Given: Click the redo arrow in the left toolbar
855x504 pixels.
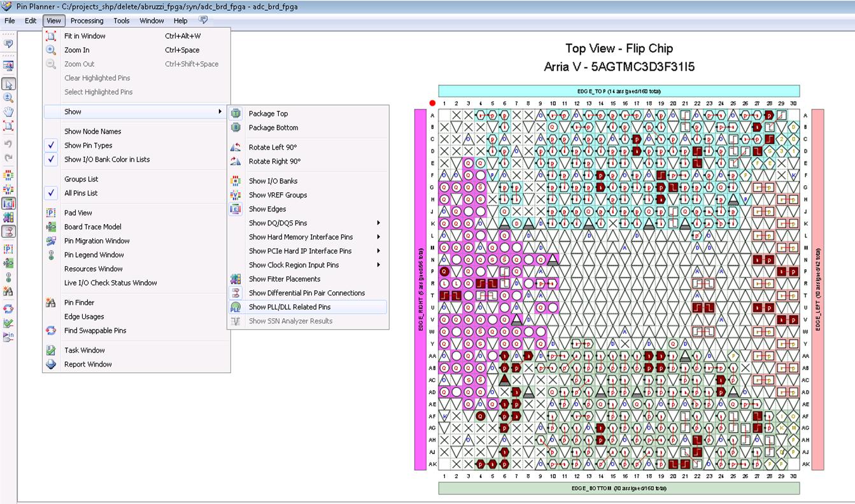Looking at the screenshot, I should coord(8,157).
